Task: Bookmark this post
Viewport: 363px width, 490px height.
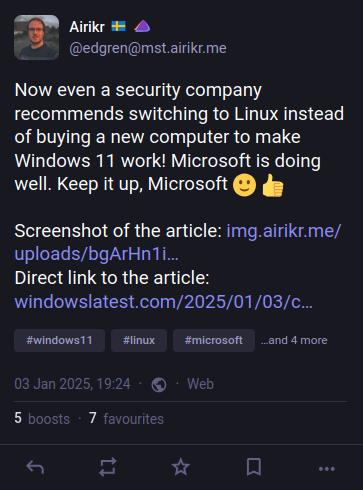Action: (254, 467)
